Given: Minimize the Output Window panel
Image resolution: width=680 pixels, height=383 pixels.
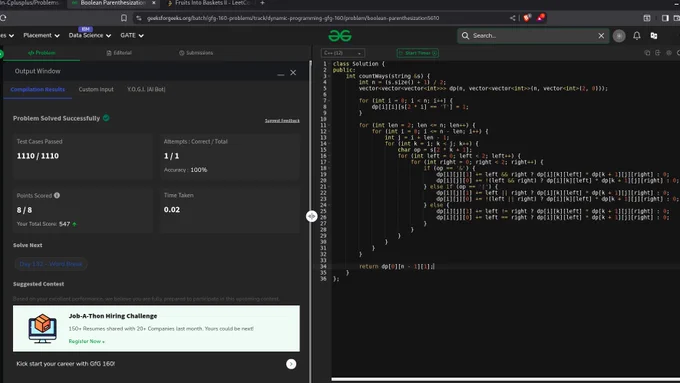Looking at the screenshot, I should click(x=281, y=74).
